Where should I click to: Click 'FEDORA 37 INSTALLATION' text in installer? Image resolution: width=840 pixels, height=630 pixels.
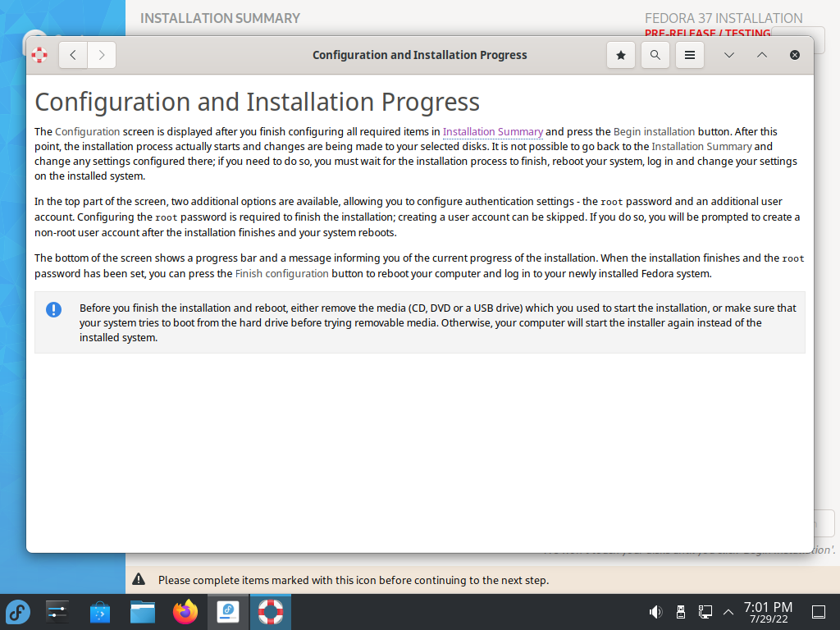(724, 18)
